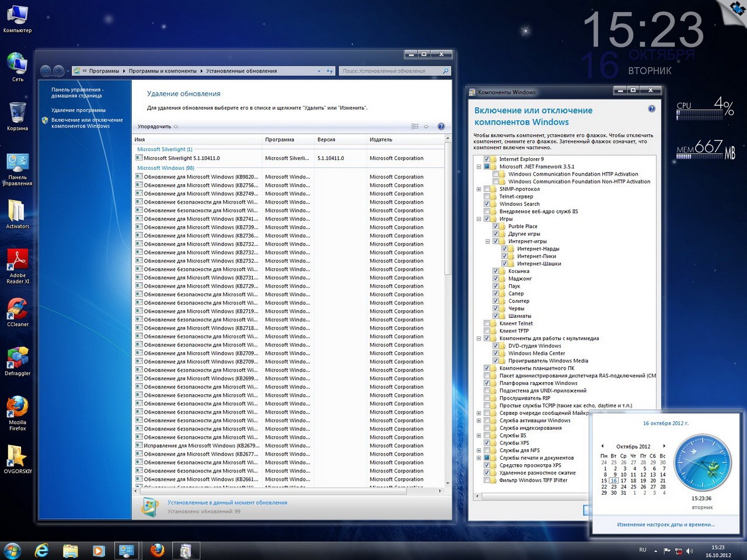Go to previous month in calendar
This screenshot has height=560, width=747.
coord(602,446)
